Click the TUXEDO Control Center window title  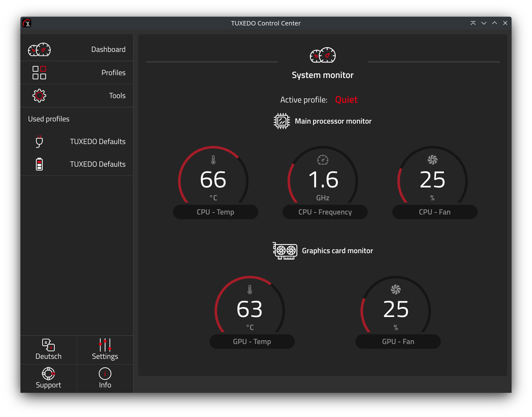(266, 23)
